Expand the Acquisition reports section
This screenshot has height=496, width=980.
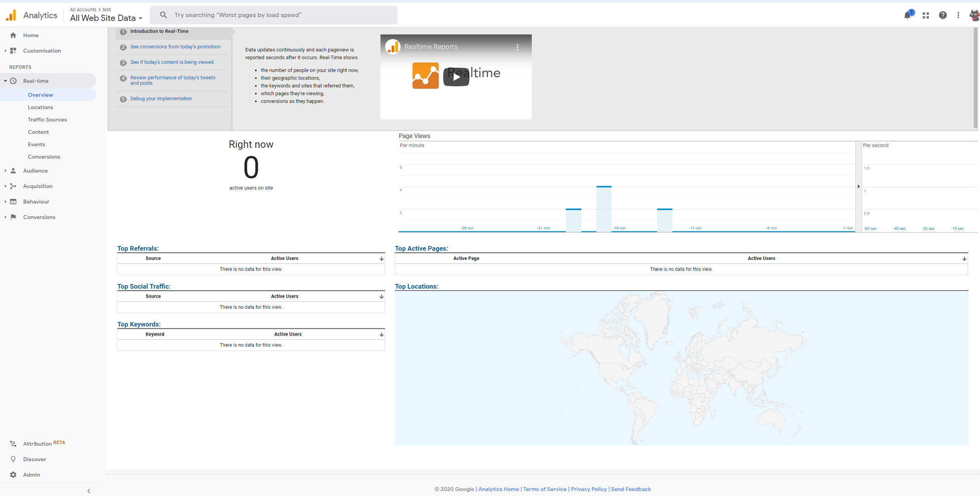pyautogui.click(x=38, y=186)
